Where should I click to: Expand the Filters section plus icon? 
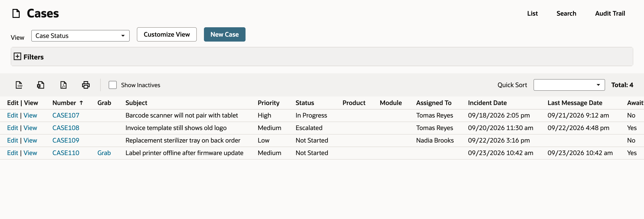point(17,57)
